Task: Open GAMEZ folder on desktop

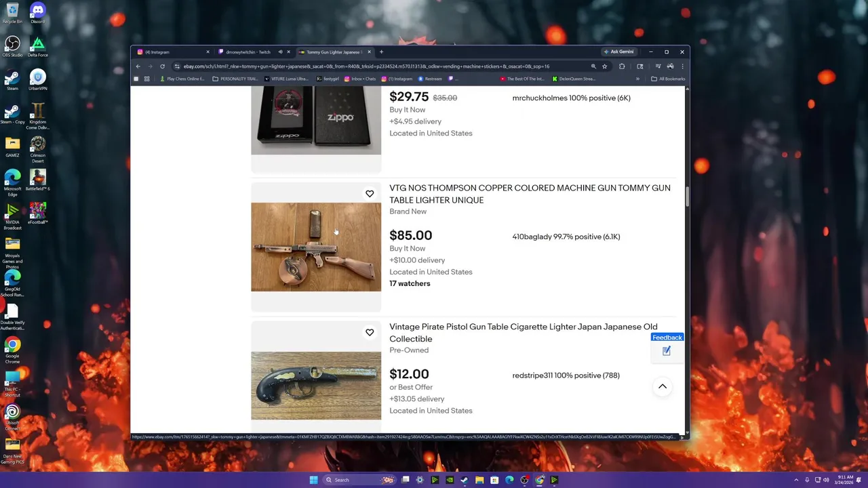Action: tap(12, 147)
